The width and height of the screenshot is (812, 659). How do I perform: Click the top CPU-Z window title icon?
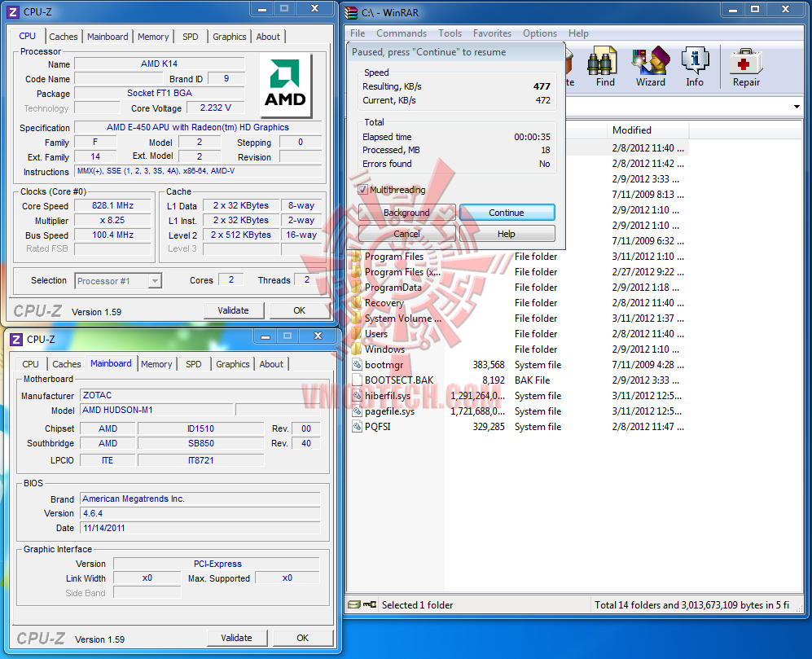coord(12,11)
